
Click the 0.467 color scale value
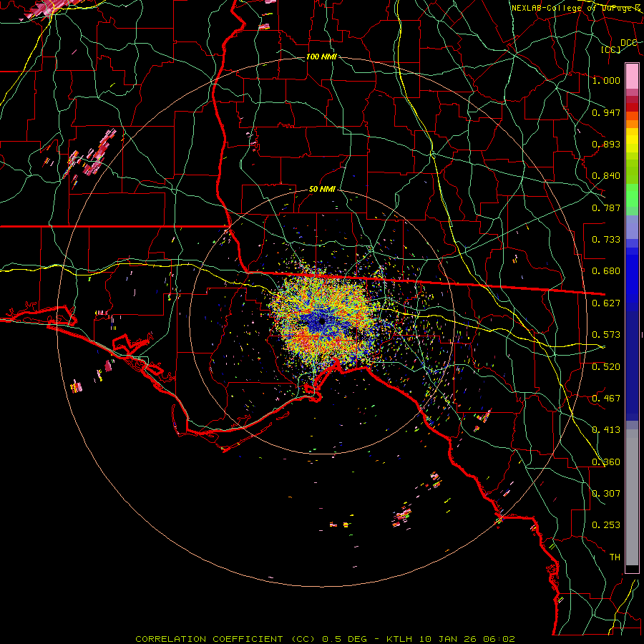606,399
